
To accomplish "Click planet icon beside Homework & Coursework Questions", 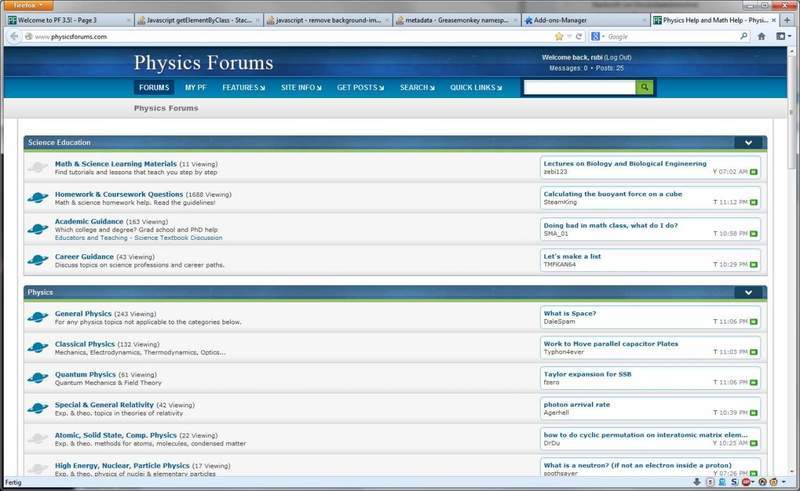I will click(x=38, y=198).
